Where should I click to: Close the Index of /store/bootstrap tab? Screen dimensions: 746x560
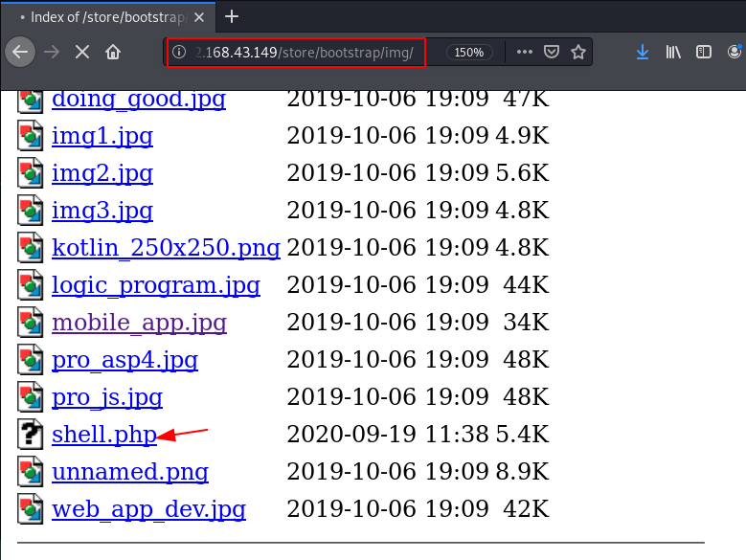[x=199, y=17]
